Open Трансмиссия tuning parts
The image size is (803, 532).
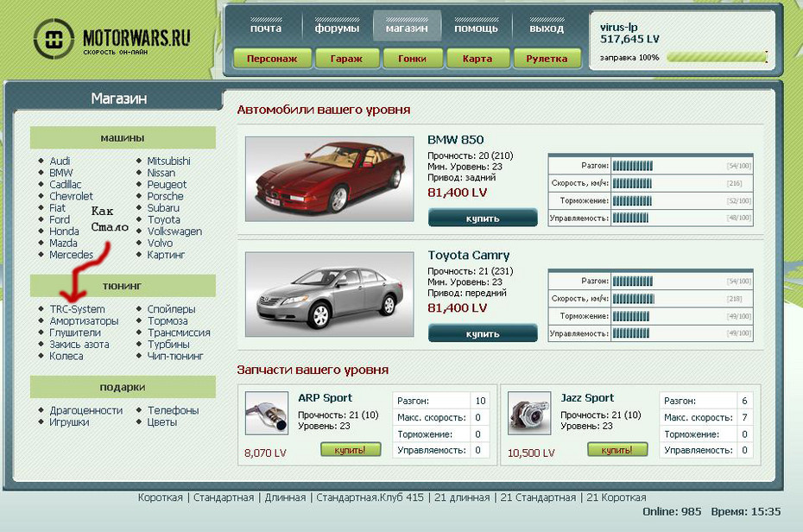coord(179,332)
